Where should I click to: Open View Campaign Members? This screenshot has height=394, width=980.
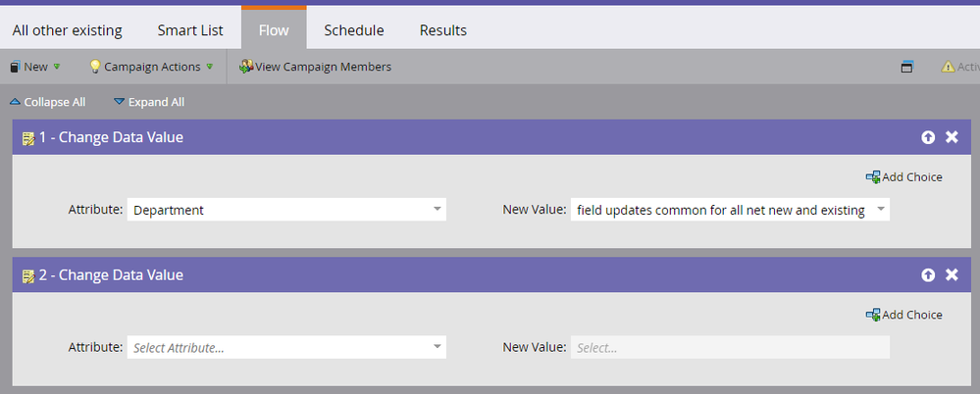coord(315,67)
